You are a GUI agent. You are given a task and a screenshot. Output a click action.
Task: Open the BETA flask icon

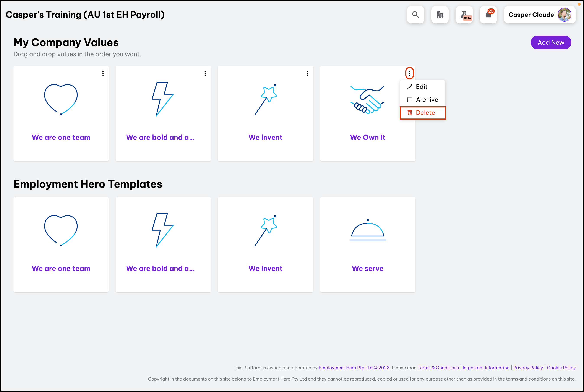(x=464, y=15)
